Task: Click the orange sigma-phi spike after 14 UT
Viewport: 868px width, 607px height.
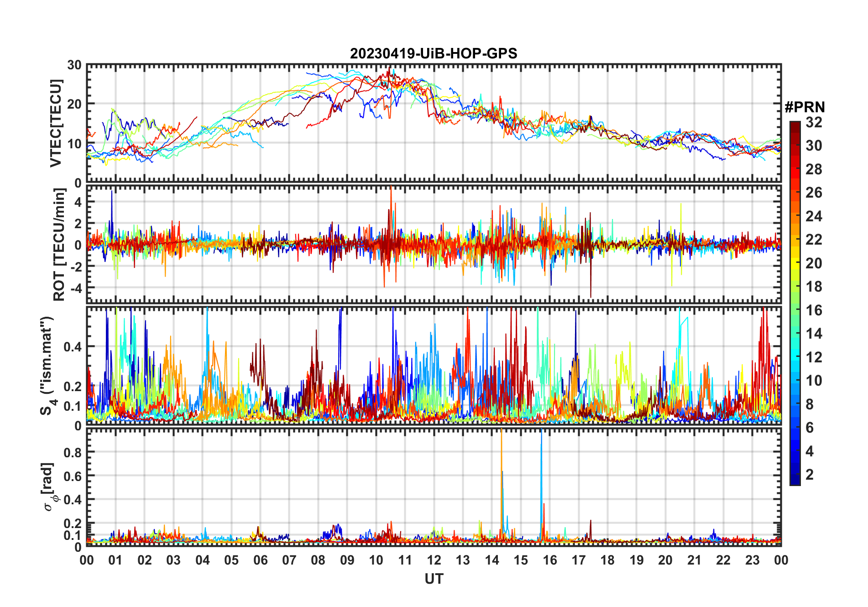Action: point(502,456)
